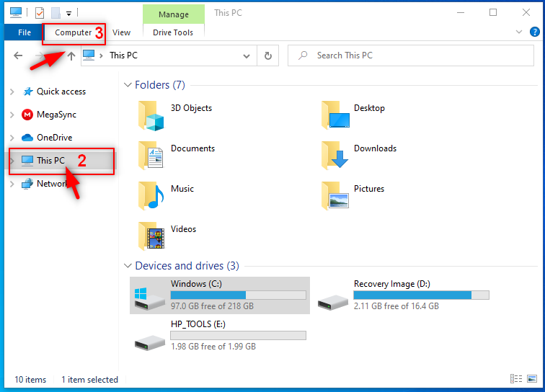This screenshot has height=392, width=545.
Task: Select the Manage contextual tab
Action: (x=174, y=14)
